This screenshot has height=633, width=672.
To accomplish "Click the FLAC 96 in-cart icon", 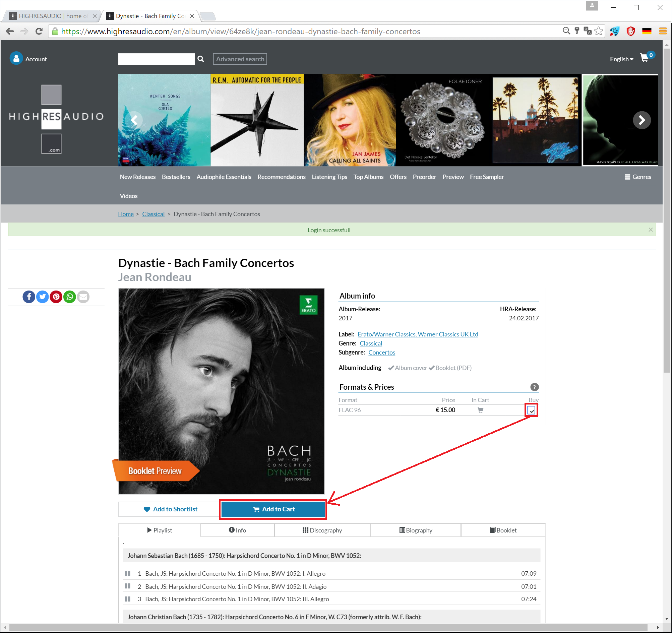I will (x=480, y=410).
